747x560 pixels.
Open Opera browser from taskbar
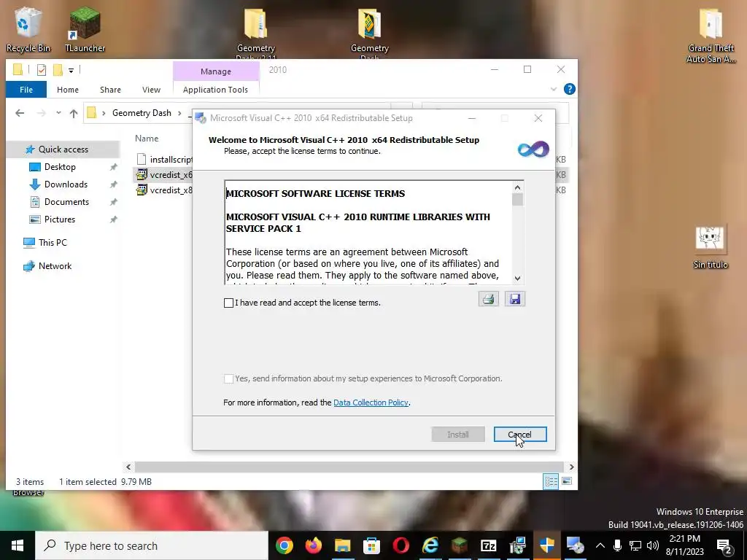click(400, 545)
